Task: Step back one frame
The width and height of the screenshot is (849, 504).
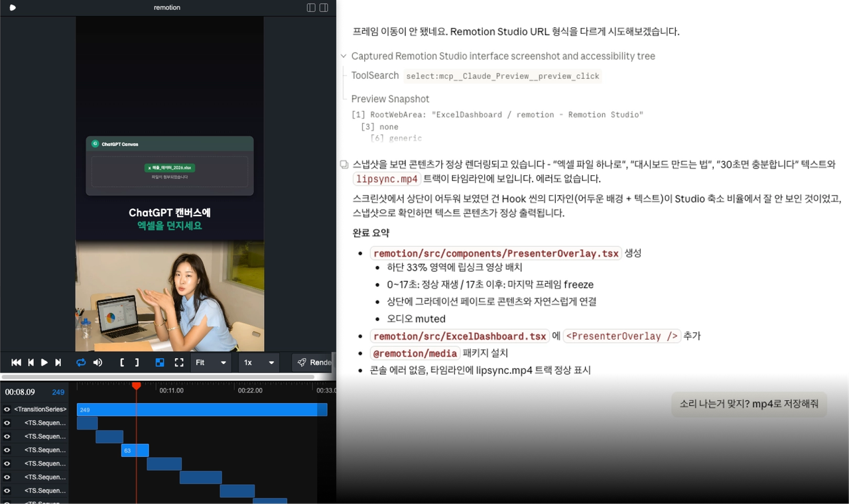Action: [x=31, y=363]
